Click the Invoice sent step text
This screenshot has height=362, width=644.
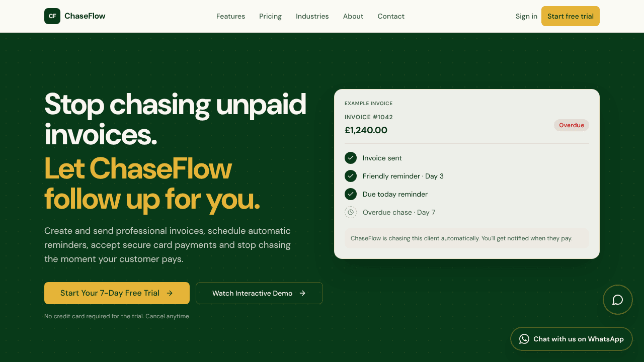(x=382, y=158)
